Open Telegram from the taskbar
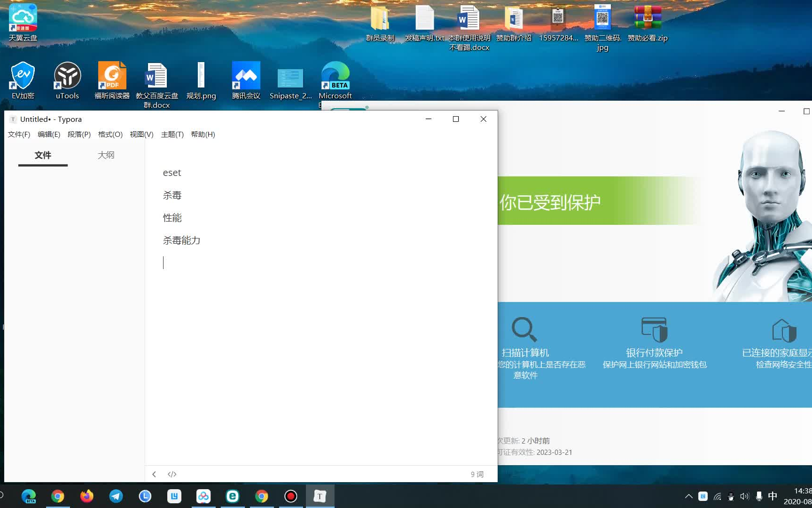 pyautogui.click(x=116, y=496)
